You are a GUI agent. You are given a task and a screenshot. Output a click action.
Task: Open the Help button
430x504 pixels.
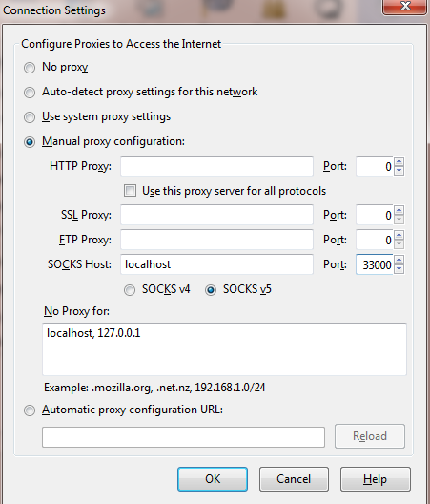376,479
